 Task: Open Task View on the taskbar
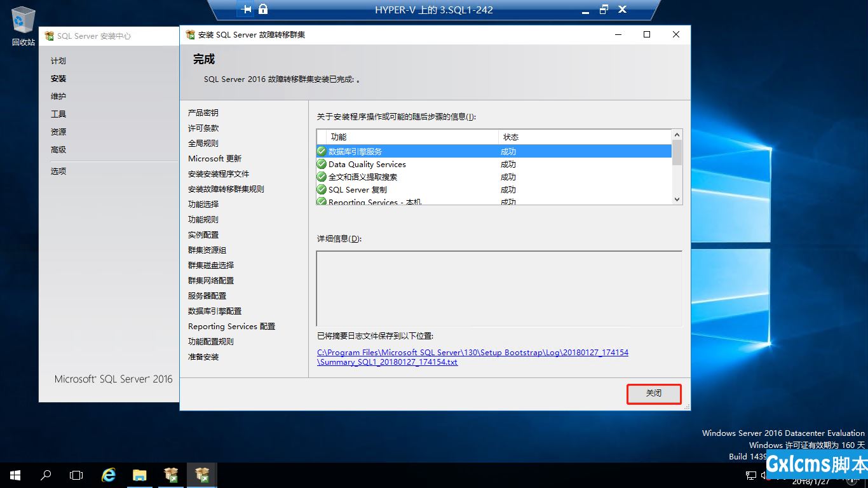(x=76, y=475)
